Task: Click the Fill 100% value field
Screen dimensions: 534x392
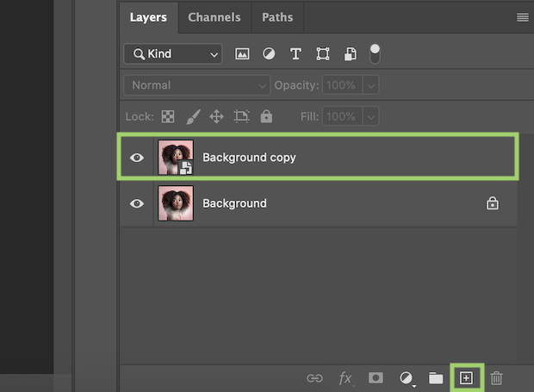Action: coord(342,116)
